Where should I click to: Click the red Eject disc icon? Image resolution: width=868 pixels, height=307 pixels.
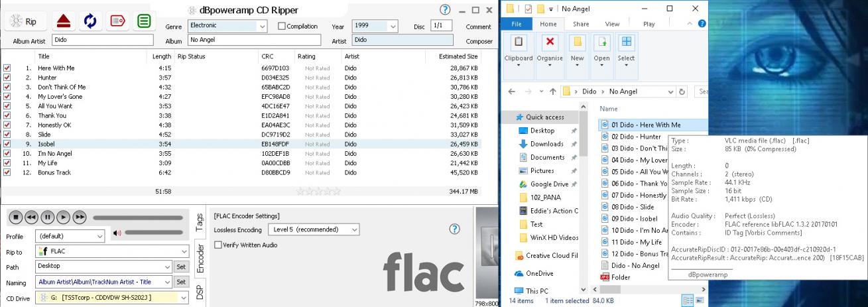pos(63,21)
